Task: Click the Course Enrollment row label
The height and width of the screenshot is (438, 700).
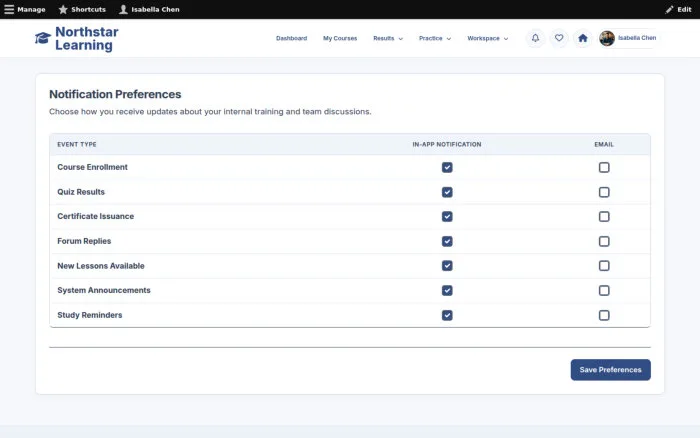Action: coord(92,167)
